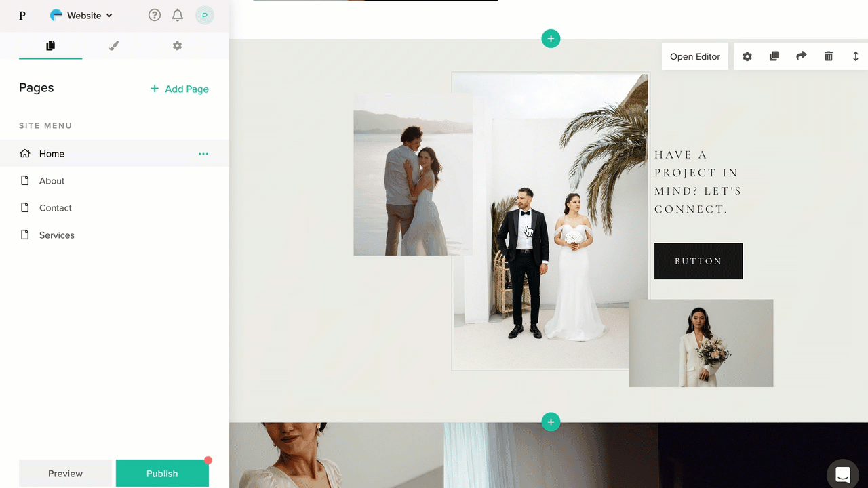Image resolution: width=868 pixels, height=488 pixels.
Task: Open the Website selector dropdown
Action: pos(81,15)
